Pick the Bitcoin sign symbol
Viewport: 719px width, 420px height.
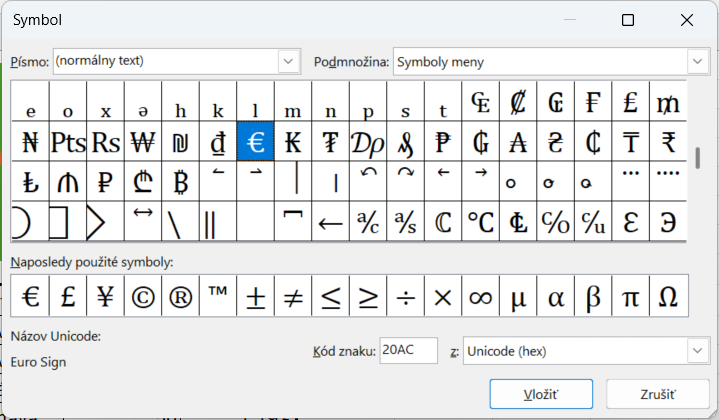pyautogui.click(x=181, y=181)
